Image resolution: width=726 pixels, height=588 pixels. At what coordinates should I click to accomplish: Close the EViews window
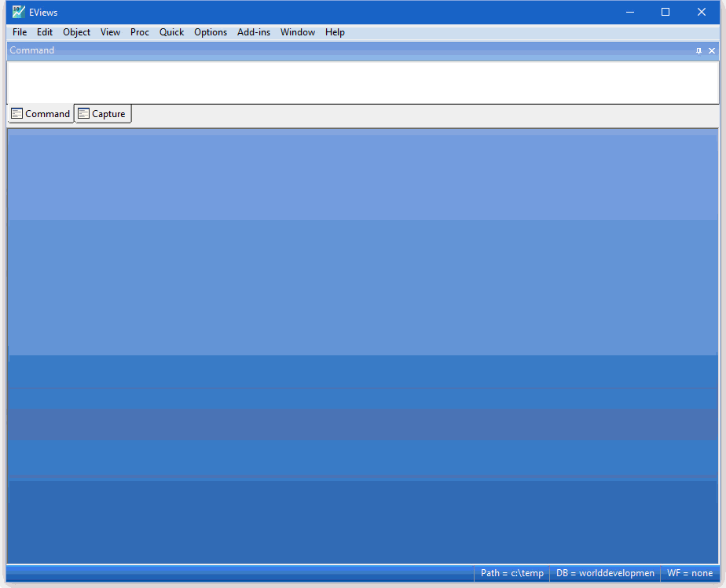pos(702,12)
